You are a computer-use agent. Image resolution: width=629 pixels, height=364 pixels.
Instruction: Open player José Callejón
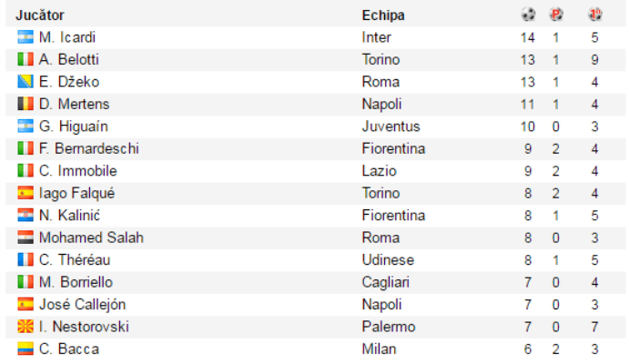pos(82,304)
